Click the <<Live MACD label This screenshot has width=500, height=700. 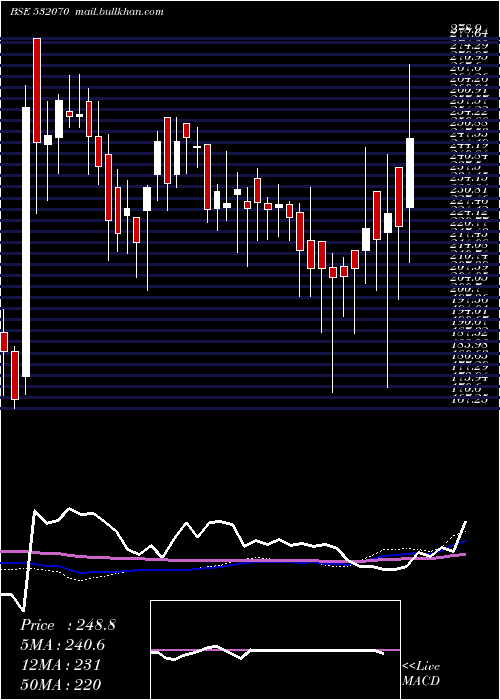(421, 674)
